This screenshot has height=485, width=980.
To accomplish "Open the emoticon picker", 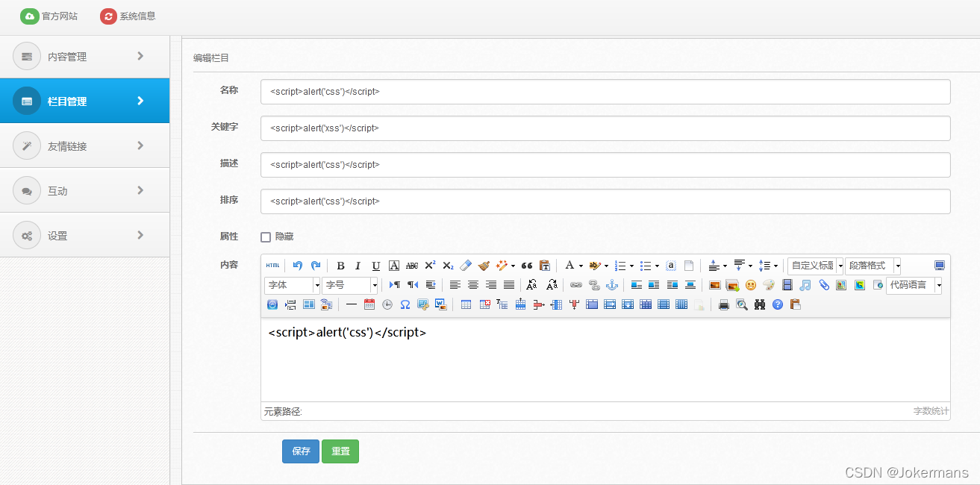I will point(751,285).
